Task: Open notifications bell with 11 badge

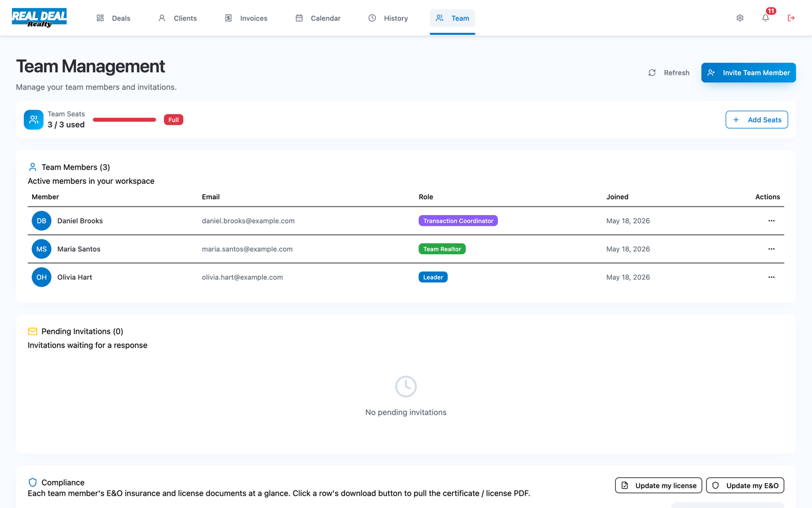Action: (766, 17)
